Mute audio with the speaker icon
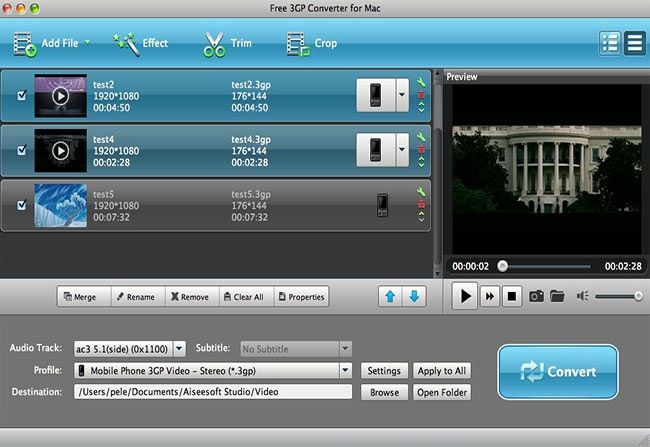 [x=585, y=296]
